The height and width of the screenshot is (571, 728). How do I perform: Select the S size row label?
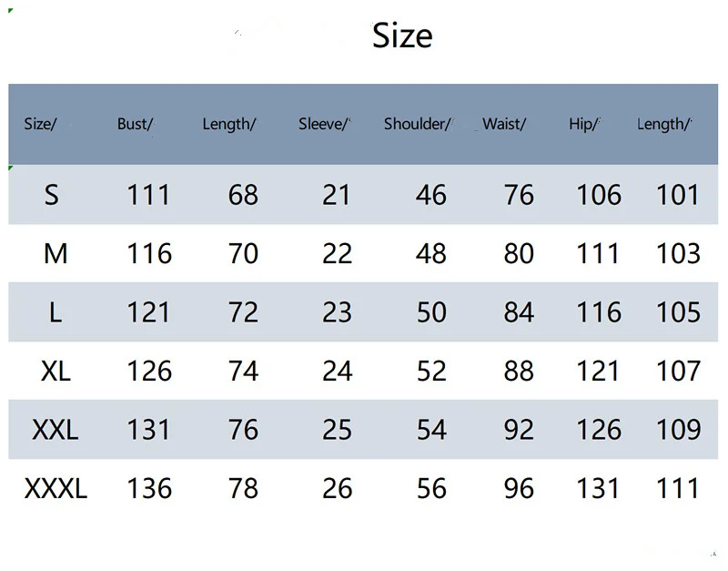point(52,195)
